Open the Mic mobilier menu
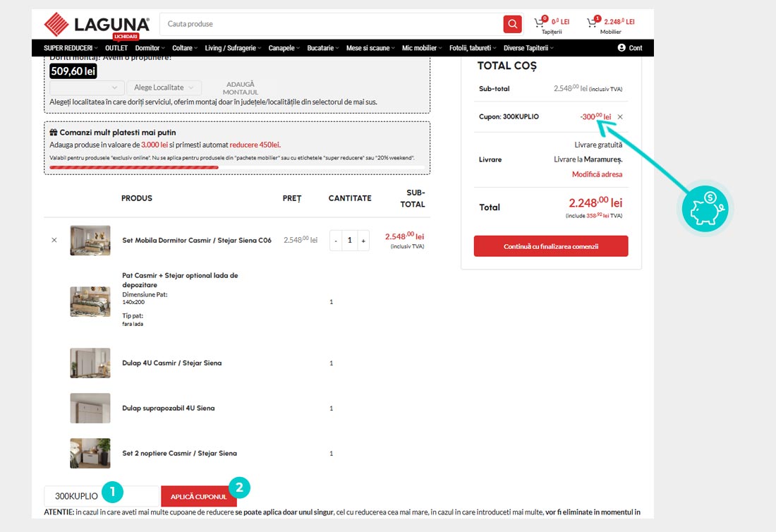The width and height of the screenshot is (776, 532). click(x=422, y=48)
